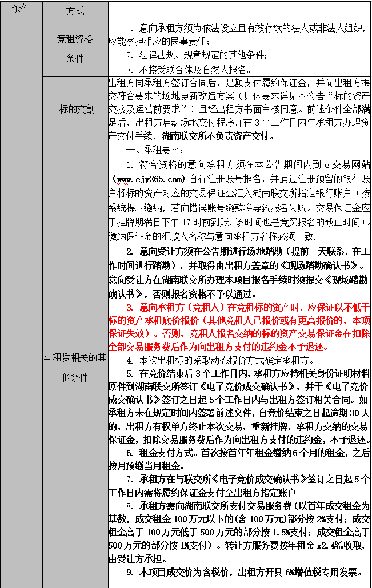Click the empty cell right of "方式"

[x=239, y=11]
